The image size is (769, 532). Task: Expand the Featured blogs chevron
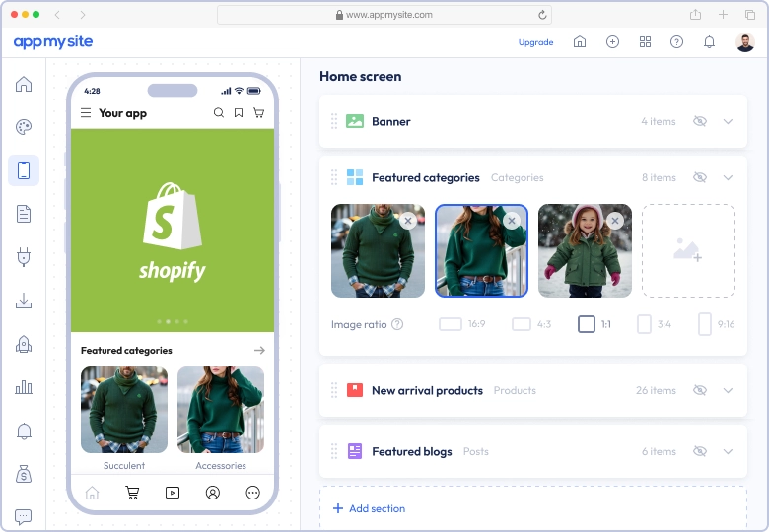[x=728, y=451]
